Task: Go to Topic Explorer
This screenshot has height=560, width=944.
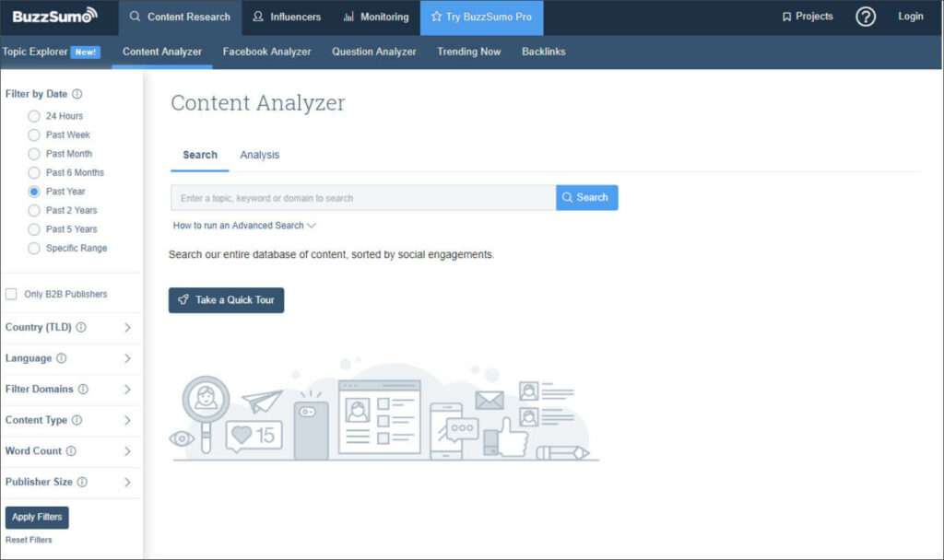Action: coord(52,52)
